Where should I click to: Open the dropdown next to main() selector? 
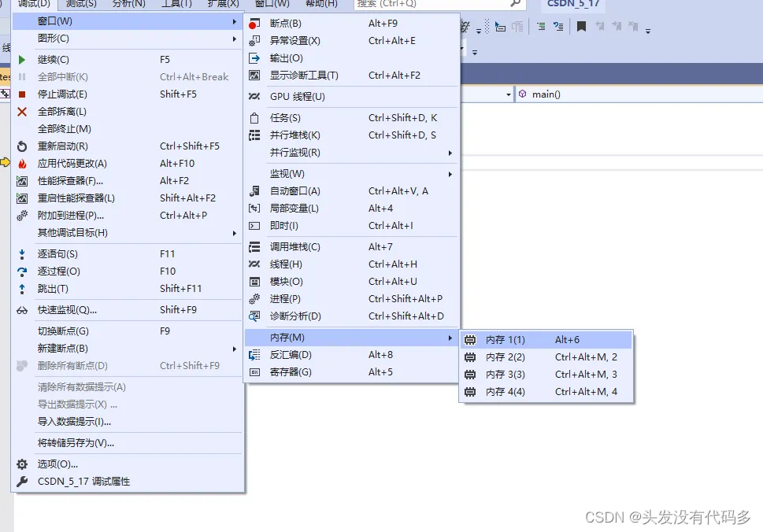pyautogui.click(x=509, y=94)
